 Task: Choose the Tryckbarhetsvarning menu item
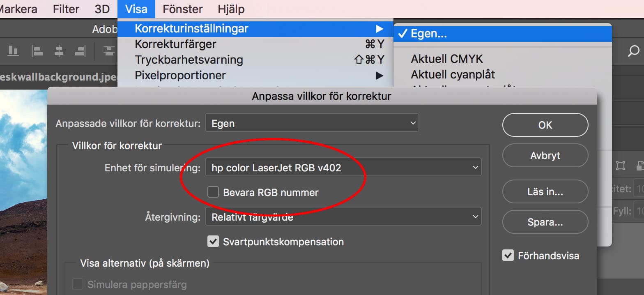189,60
